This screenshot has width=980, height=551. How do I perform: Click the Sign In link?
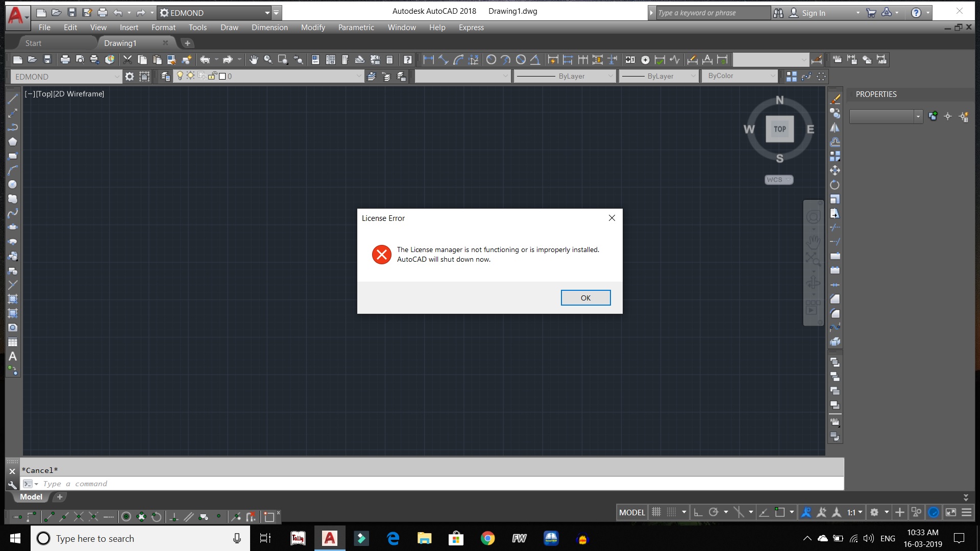coord(815,13)
